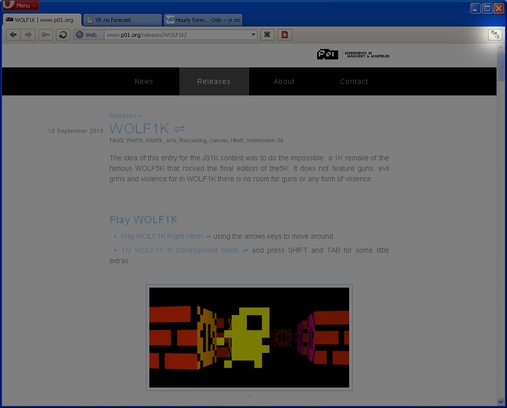Open the red Opera Menu button

(x=20, y=5)
